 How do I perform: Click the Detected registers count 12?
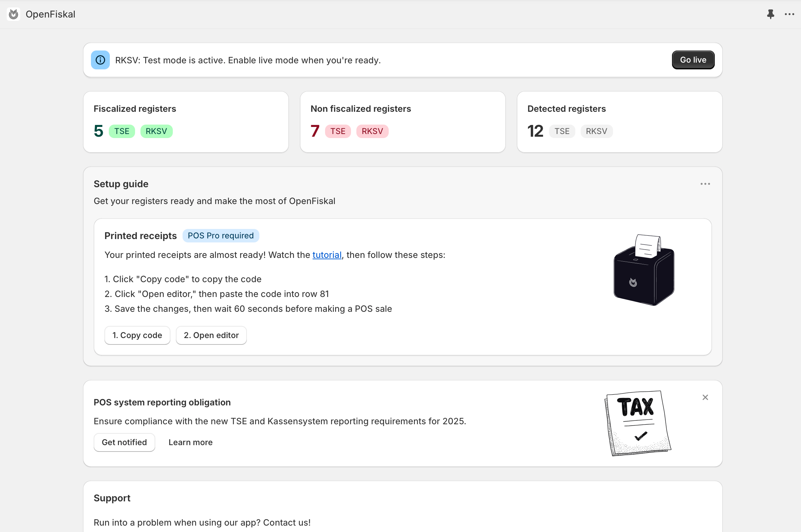pyautogui.click(x=535, y=131)
